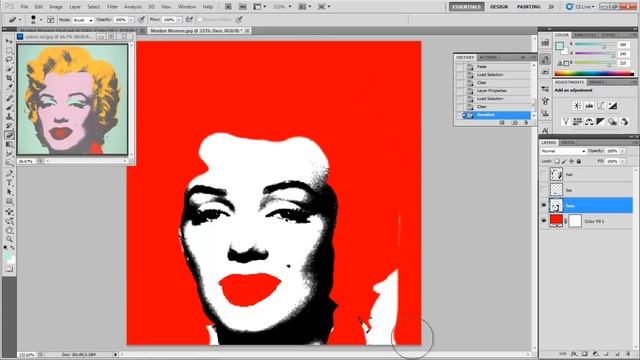Select the Eraser tool in the toolbox

pyautogui.click(x=9, y=135)
